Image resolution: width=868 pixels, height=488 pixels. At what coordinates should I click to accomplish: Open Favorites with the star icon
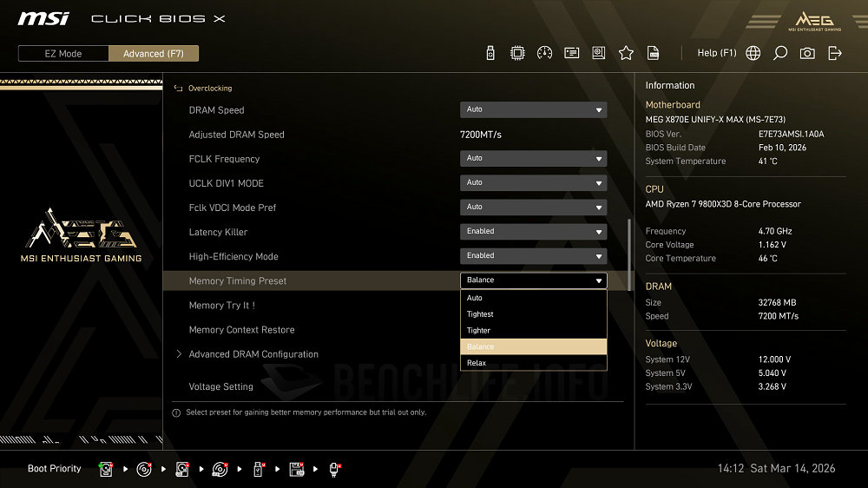point(626,53)
